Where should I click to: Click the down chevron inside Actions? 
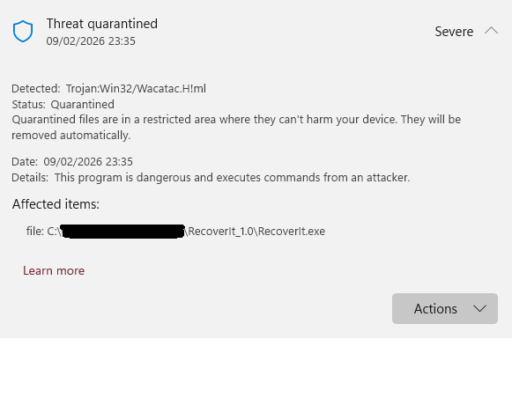click(x=479, y=308)
